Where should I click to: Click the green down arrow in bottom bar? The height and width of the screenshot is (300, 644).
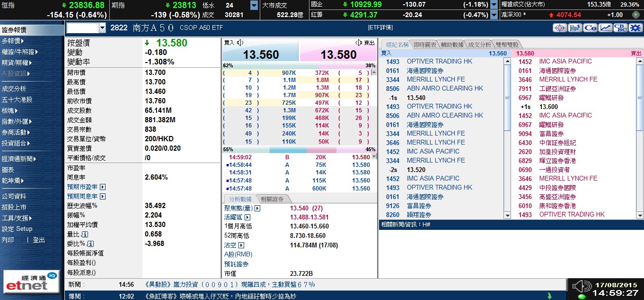[x=549, y=296]
